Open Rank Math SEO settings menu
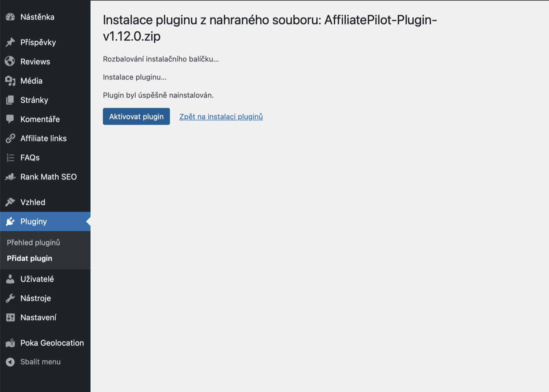Viewport: 549px width, 392px height. click(x=45, y=177)
